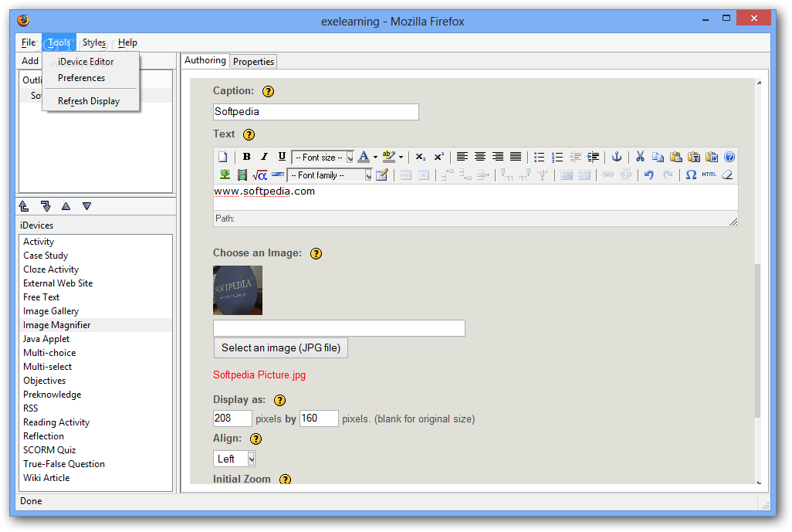Justify the text fully
This screenshot has width=792, height=532.
click(x=515, y=157)
